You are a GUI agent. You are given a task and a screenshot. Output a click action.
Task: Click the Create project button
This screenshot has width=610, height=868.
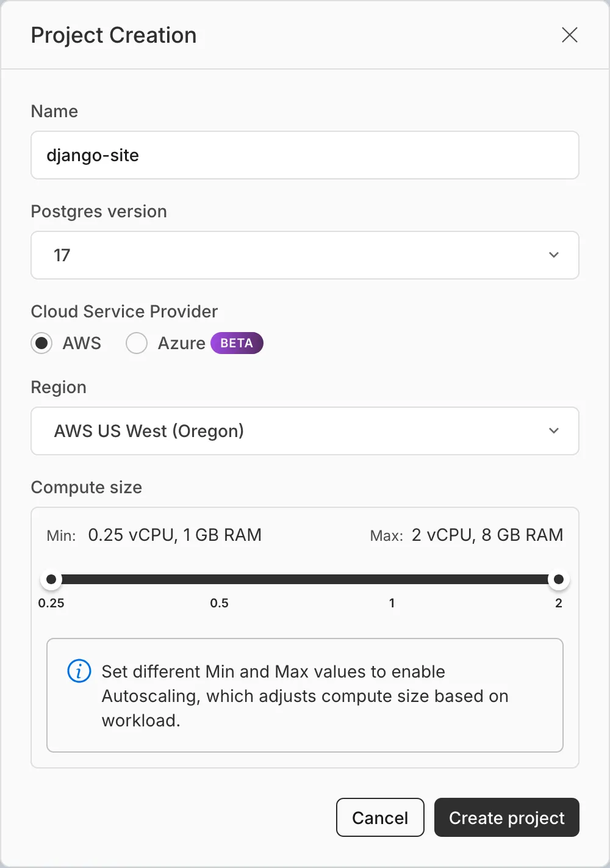[506, 817]
